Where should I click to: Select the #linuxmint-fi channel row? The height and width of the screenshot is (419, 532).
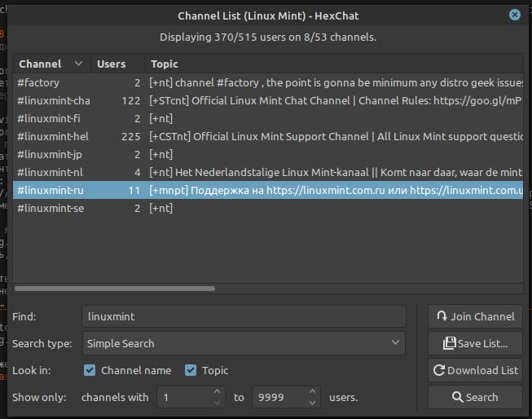pos(268,118)
